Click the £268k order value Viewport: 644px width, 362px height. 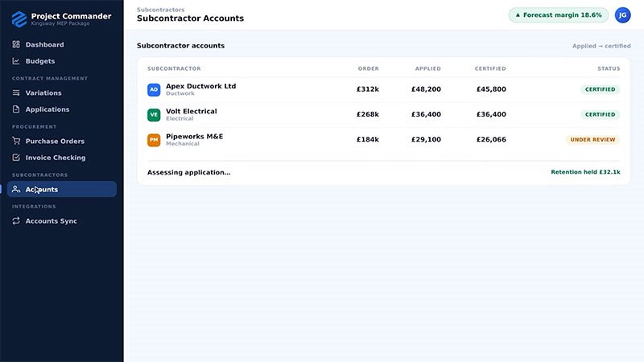pos(368,114)
